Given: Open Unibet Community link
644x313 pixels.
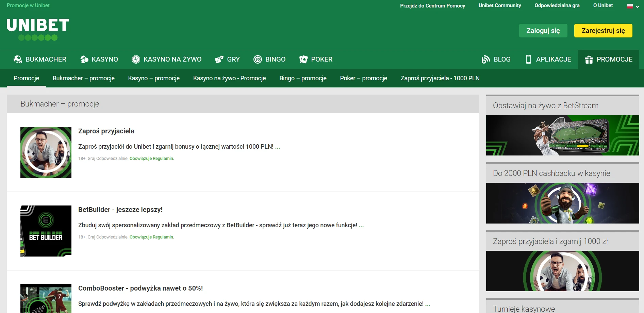Looking at the screenshot, I should (x=500, y=5).
